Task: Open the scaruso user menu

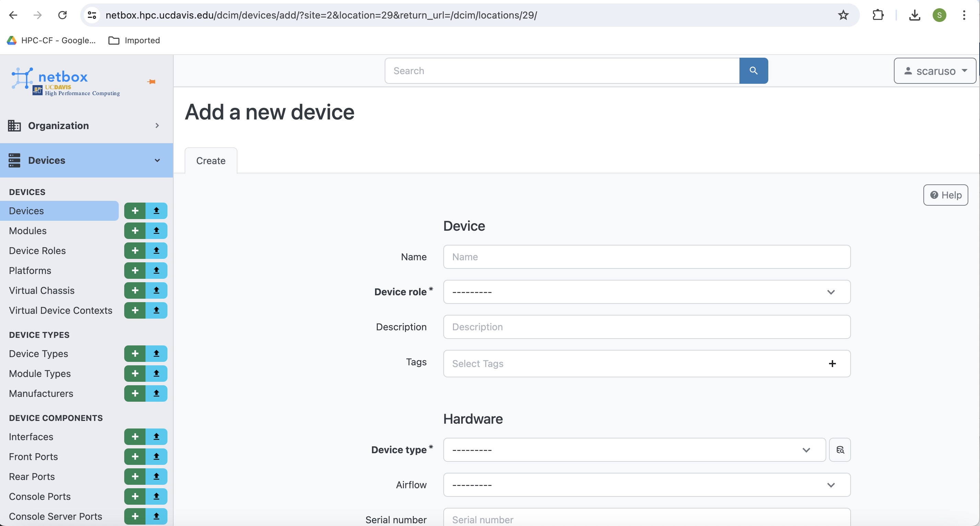Action: pyautogui.click(x=935, y=71)
